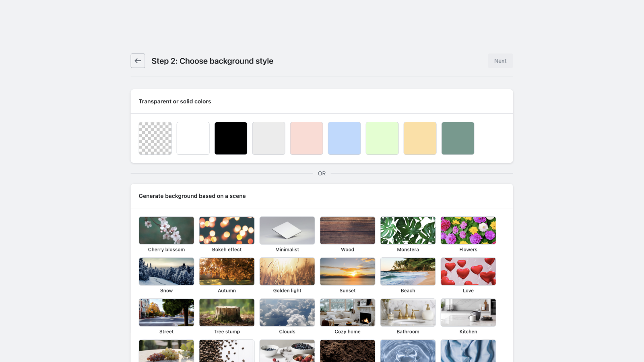Select the coffee beans scene thumbnail
Screen dimensions: 644x362
(227, 351)
